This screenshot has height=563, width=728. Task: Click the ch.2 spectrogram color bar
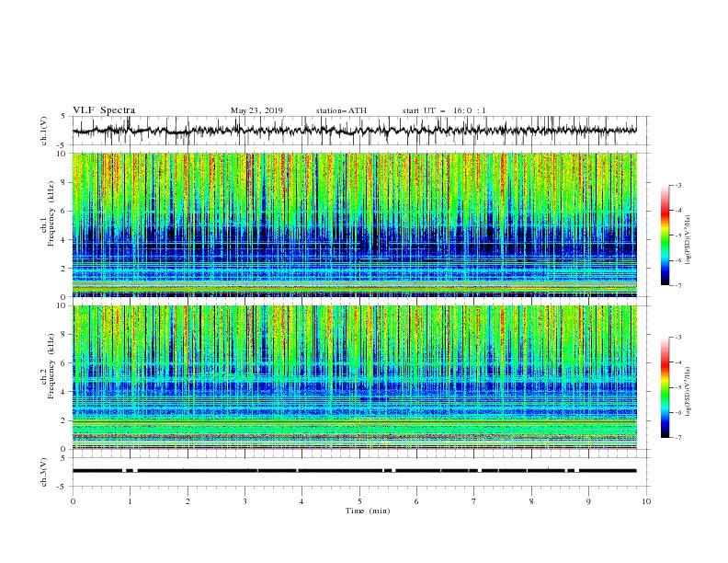click(665, 387)
